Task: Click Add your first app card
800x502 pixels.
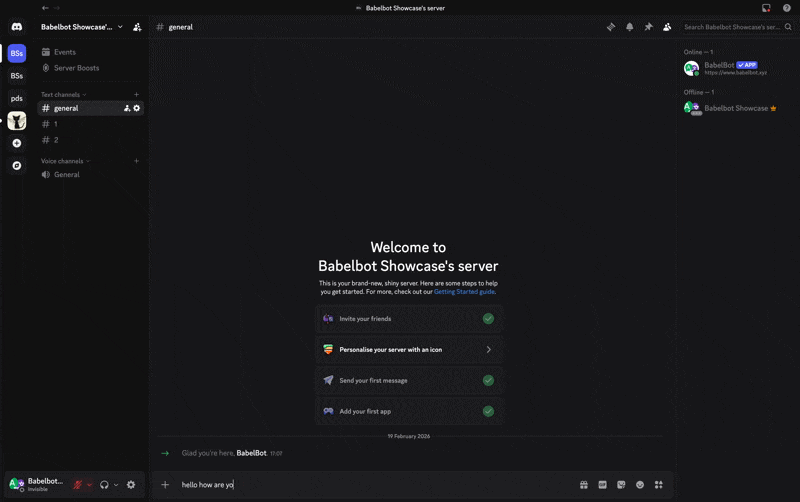Action: 409,411
